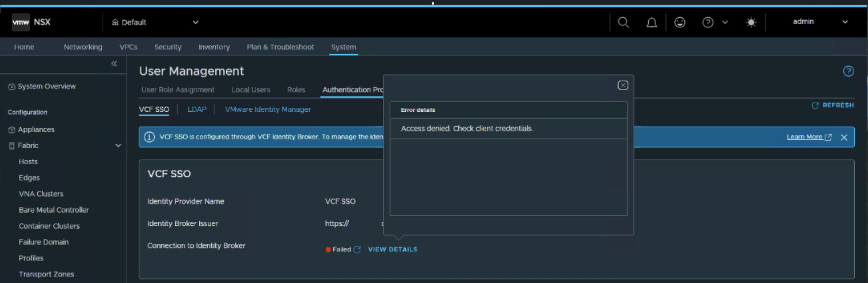The height and width of the screenshot is (283, 868).
Task: Switch to the LDAP tab
Action: [197, 109]
